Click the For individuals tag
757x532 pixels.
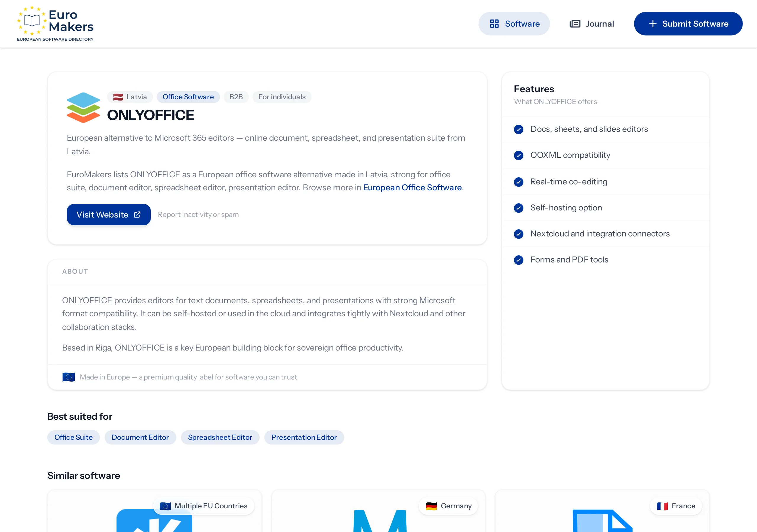coord(282,97)
